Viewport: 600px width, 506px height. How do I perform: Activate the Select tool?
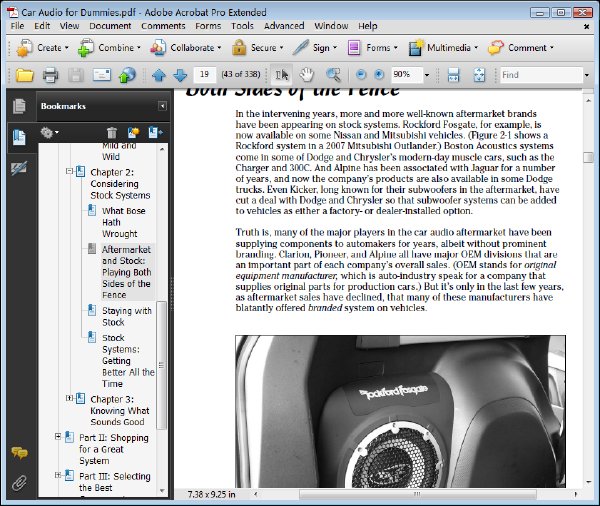click(x=282, y=75)
